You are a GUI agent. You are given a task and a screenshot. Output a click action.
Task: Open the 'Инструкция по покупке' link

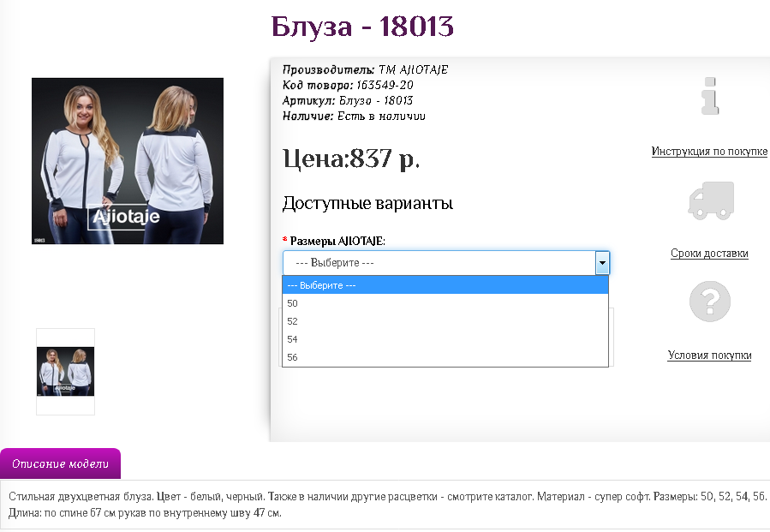[x=709, y=152]
